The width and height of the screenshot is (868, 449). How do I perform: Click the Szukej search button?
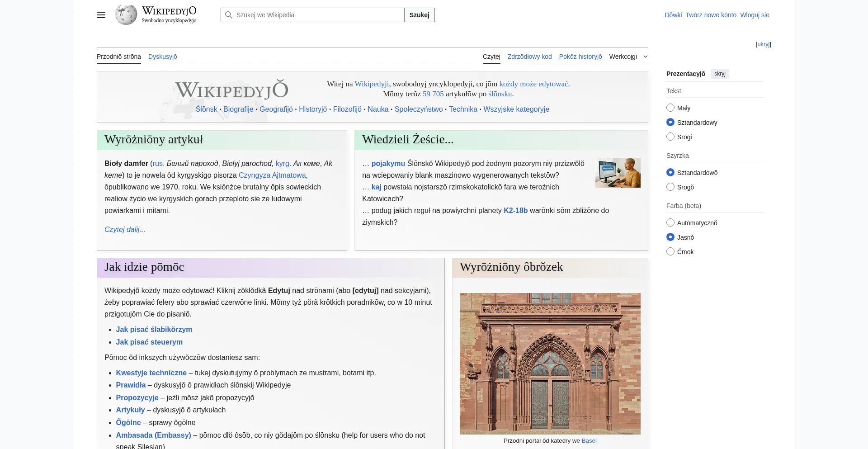419,15
